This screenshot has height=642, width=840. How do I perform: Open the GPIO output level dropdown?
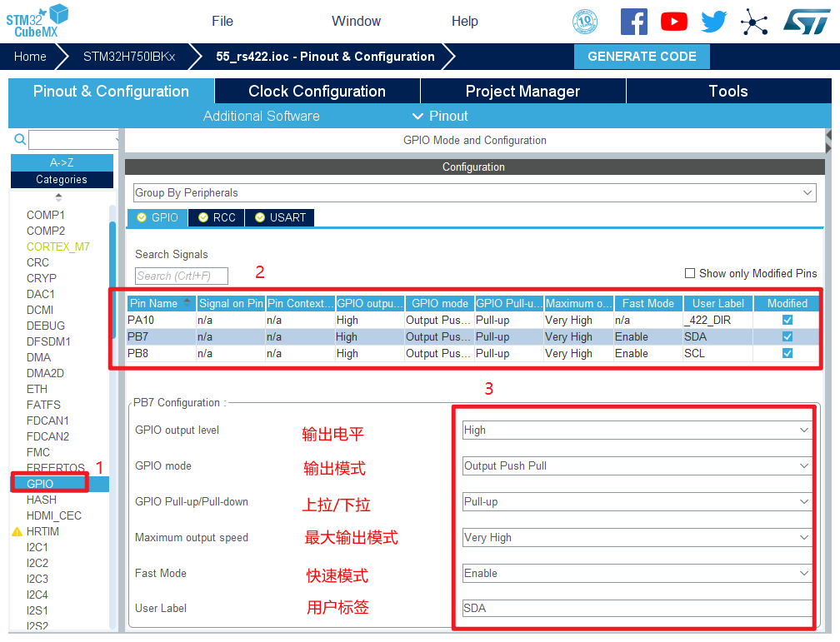point(637,430)
